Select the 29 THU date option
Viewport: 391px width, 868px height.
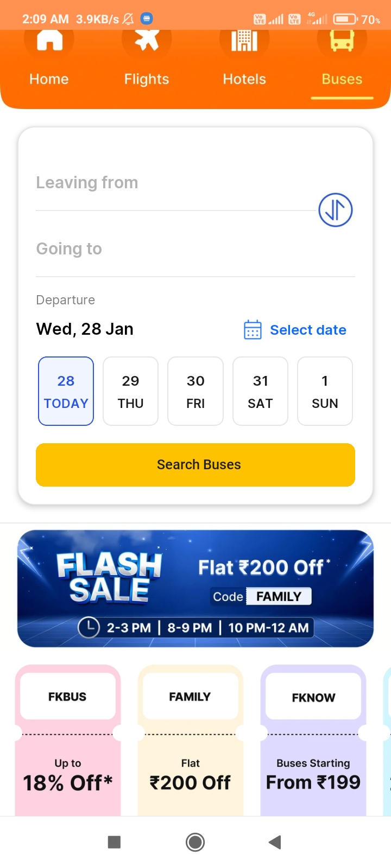pyautogui.click(x=130, y=391)
